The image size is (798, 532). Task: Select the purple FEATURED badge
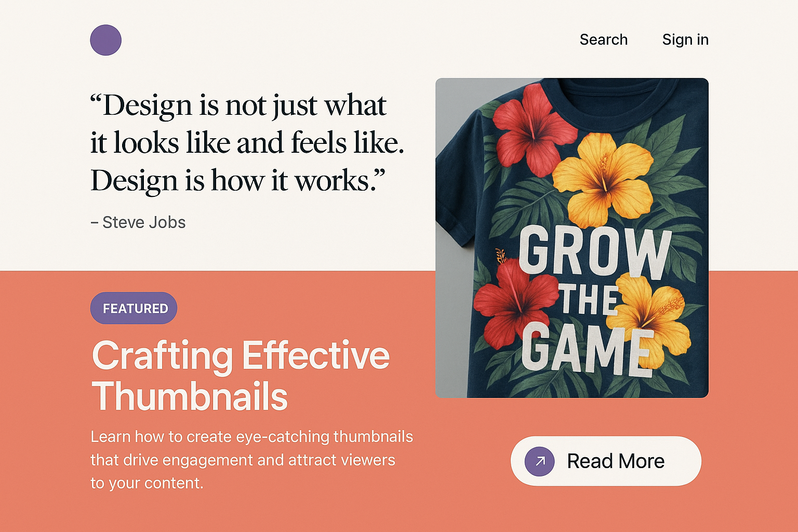coord(134,308)
